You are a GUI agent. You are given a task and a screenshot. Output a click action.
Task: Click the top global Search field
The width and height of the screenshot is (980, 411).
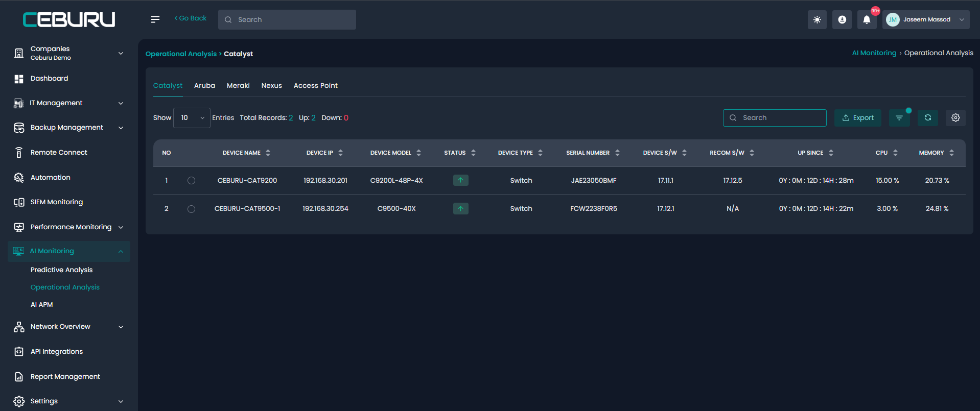(x=287, y=19)
